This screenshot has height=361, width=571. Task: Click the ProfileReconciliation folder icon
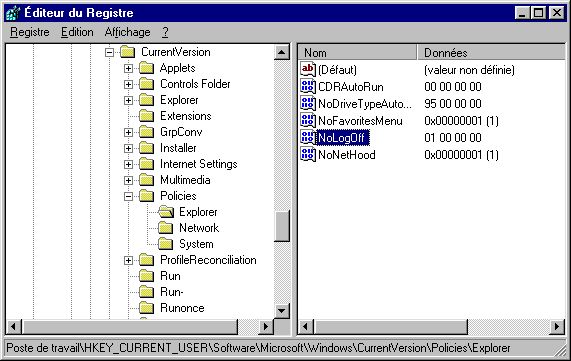(x=147, y=260)
